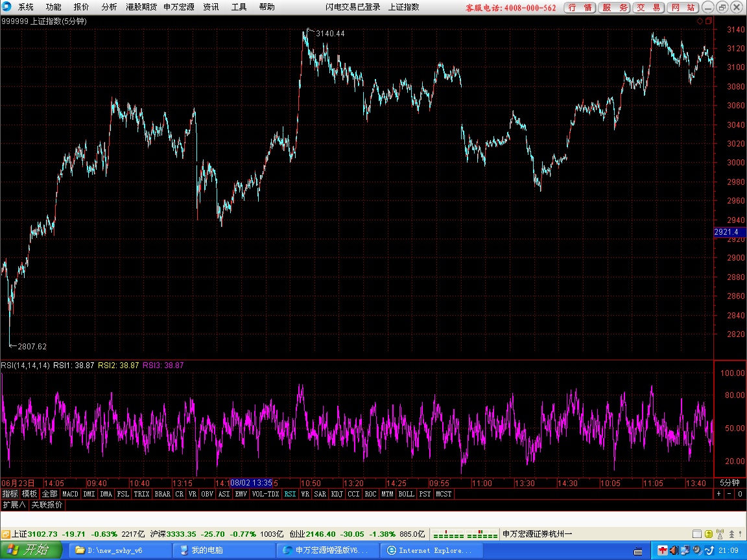Click the 交易 button in title bar
747x560 pixels.
coord(648,8)
